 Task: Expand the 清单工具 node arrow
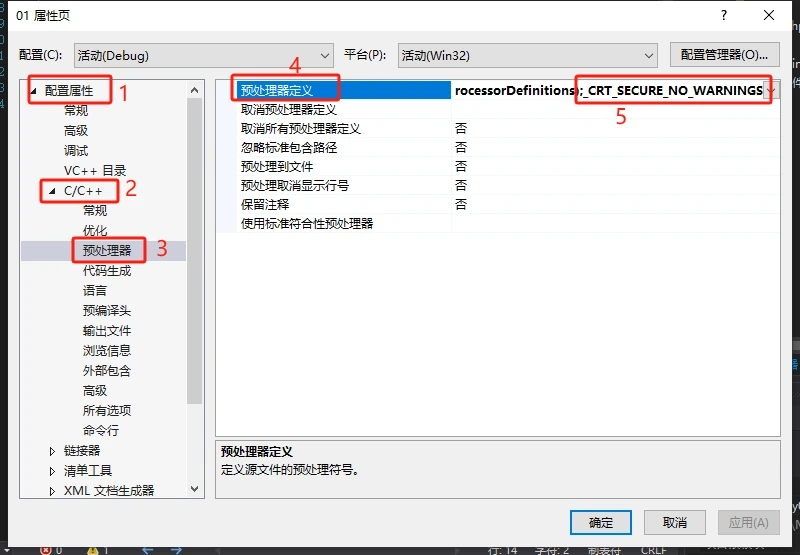tap(52, 471)
